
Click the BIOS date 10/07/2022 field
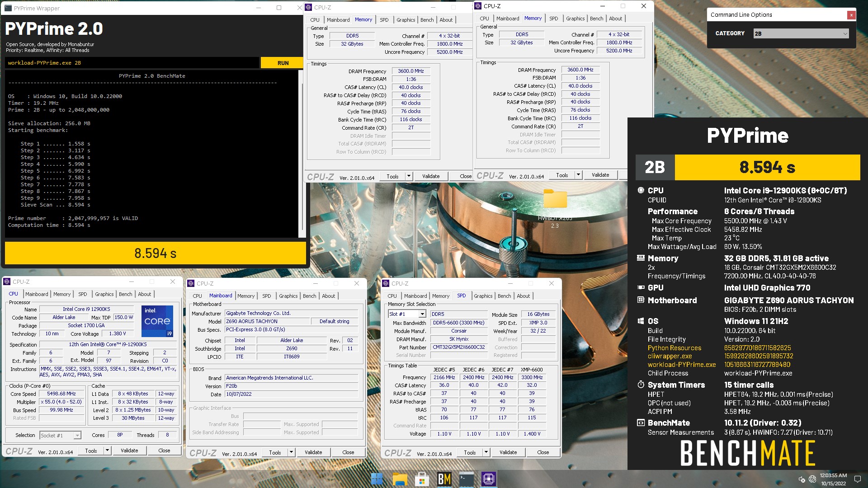pos(292,394)
